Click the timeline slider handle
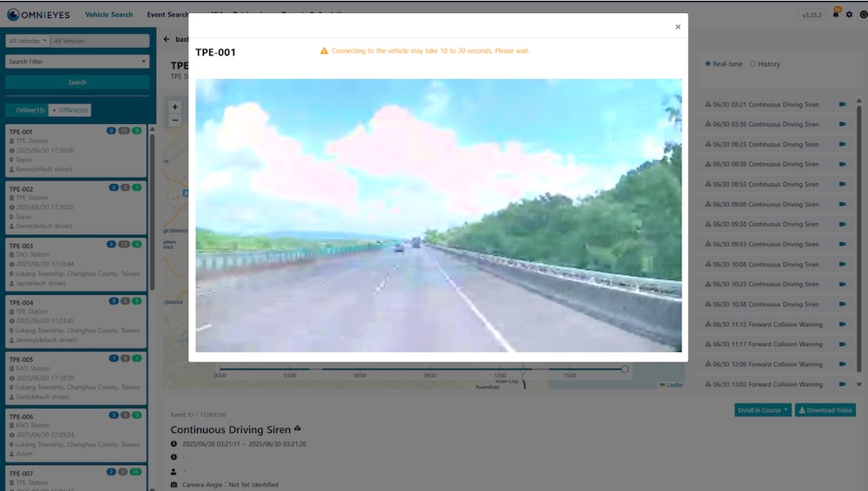 click(624, 370)
